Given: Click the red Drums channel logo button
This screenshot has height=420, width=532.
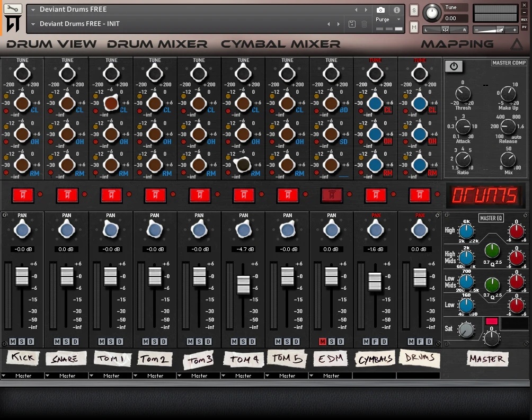Looking at the screenshot, I should [x=420, y=195].
